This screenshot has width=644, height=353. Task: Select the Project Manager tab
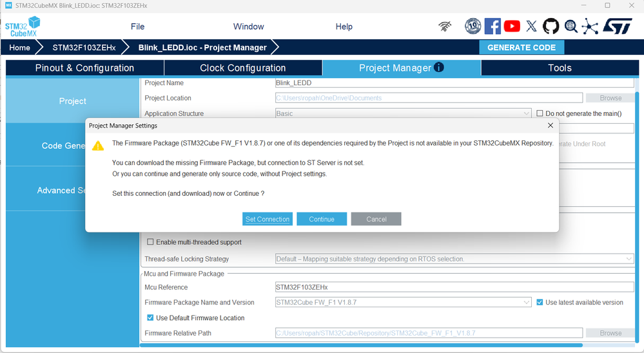pyautogui.click(x=401, y=68)
